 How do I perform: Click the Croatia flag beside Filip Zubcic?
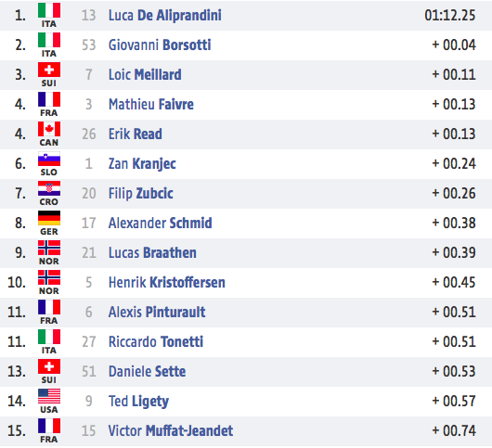49,188
